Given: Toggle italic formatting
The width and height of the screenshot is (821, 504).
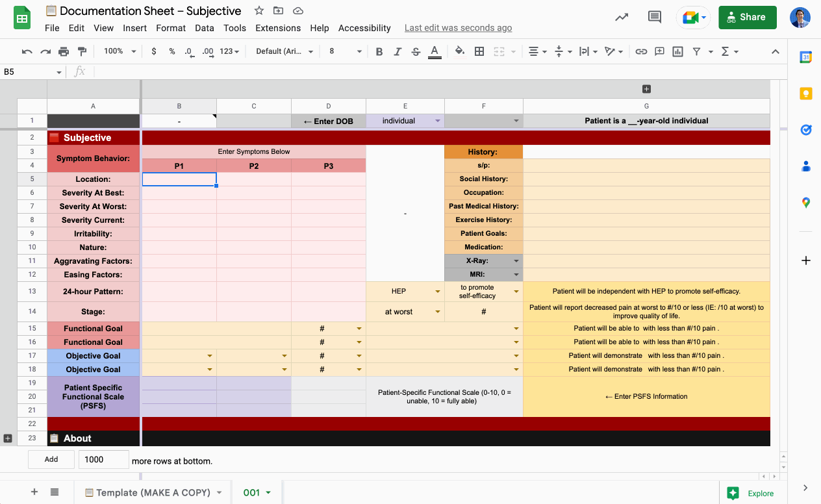Looking at the screenshot, I should coord(398,51).
